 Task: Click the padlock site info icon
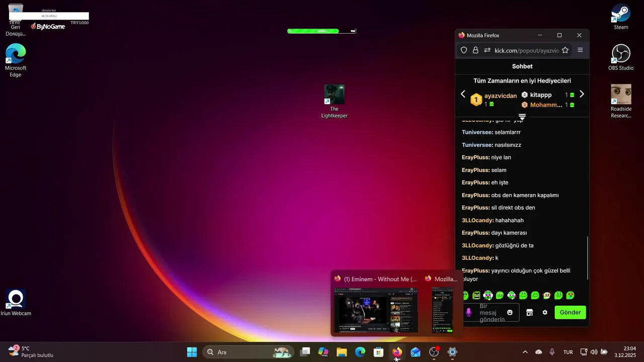click(475, 50)
